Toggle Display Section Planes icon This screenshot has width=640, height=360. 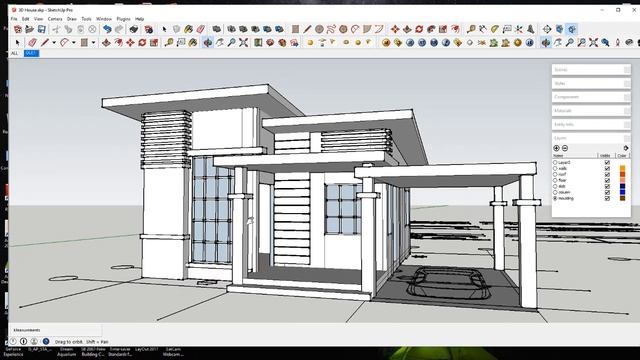click(560, 29)
